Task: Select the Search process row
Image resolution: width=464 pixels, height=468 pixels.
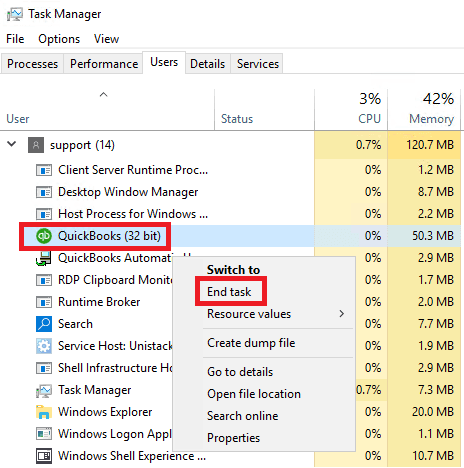Action: pos(75,324)
